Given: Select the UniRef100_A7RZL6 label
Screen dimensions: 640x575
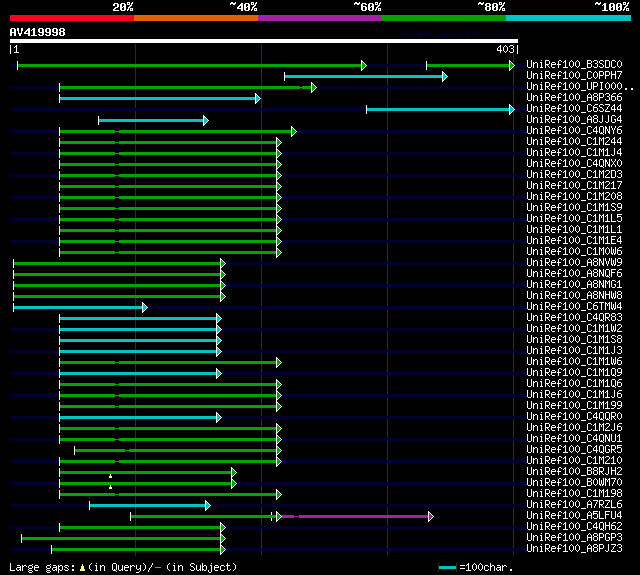Looking at the screenshot, I should click(x=574, y=505).
